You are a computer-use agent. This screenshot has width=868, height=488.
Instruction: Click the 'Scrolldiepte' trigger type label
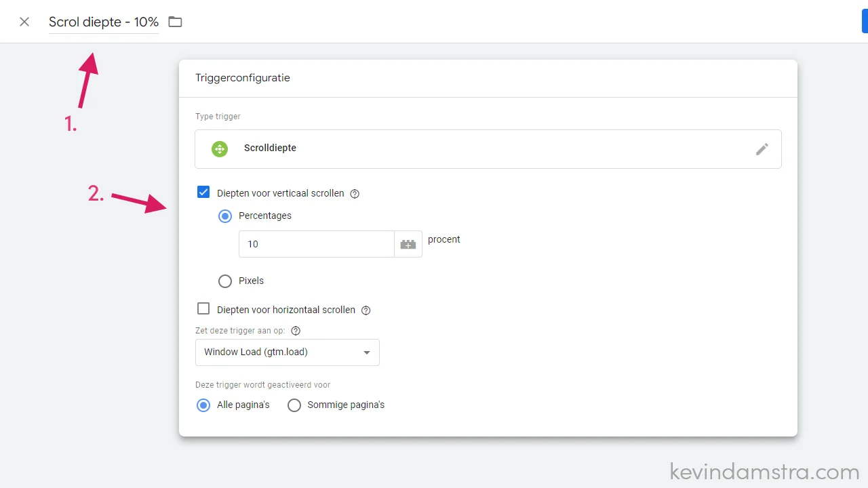point(270,148)
